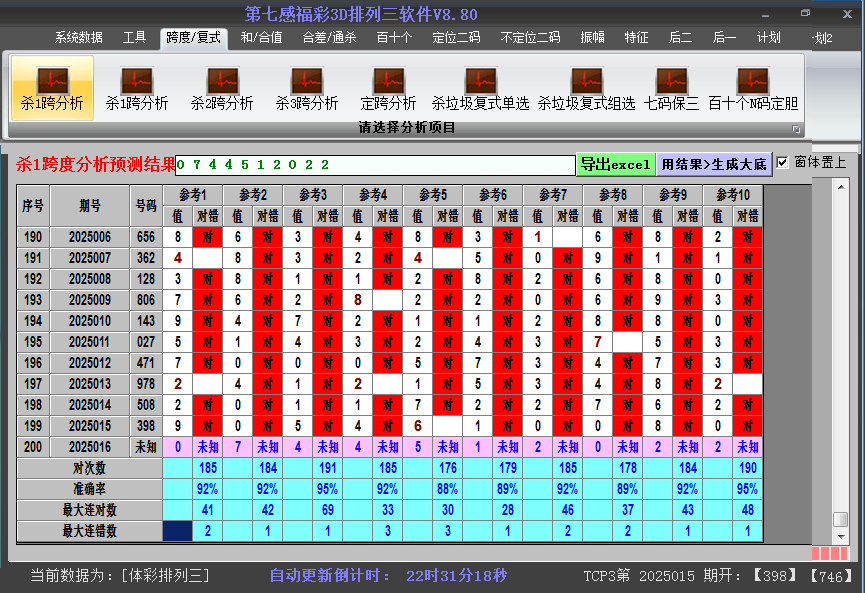Select the 2025016 period cell
The image size is (865, 593).
[x=90, y=447]
